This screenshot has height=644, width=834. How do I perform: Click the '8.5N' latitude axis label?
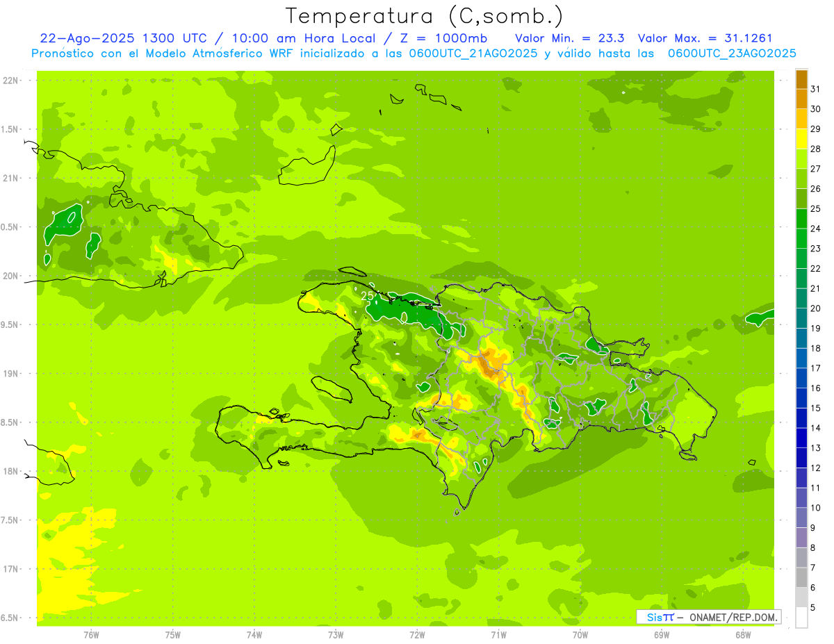point(10,422)
